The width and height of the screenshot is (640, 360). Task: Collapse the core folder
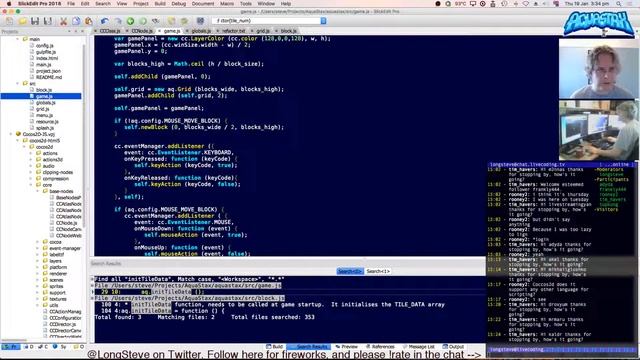31,185
